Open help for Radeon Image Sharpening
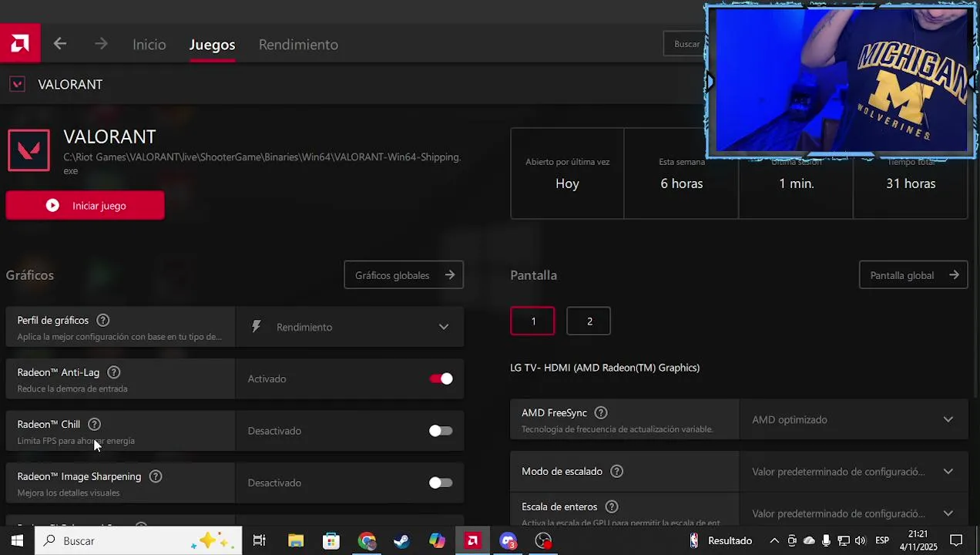 [155, 476]
